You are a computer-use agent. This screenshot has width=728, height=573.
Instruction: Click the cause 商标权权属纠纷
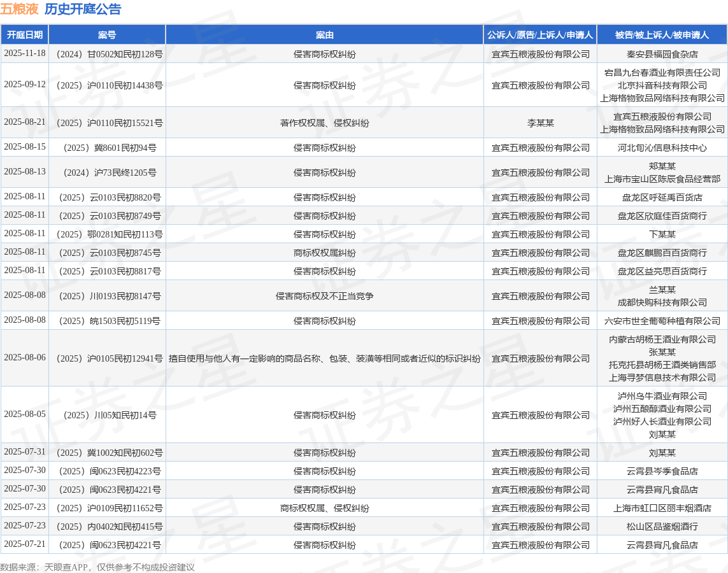tap(325, 253)
